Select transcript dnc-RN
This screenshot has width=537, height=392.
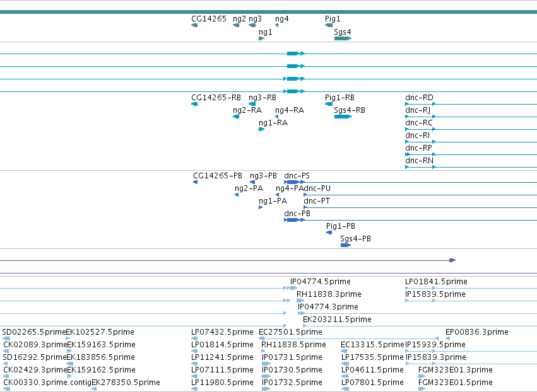[419, 161]
